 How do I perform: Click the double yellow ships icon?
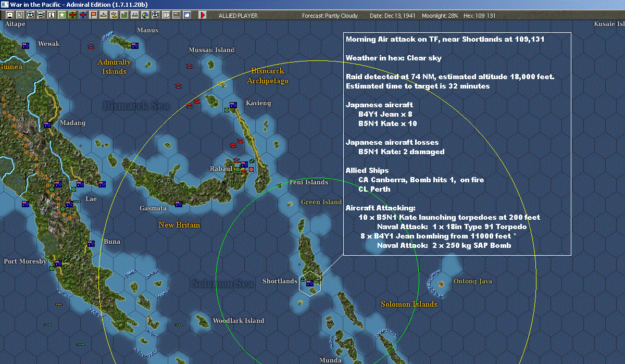114,15
